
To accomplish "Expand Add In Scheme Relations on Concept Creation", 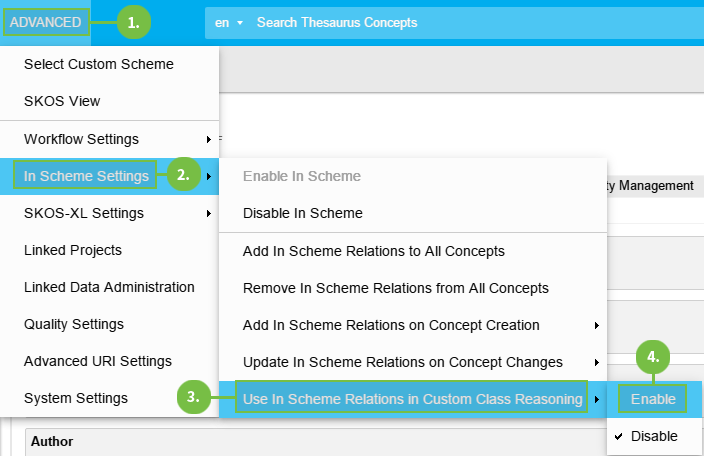I will [x=391, y=325].
